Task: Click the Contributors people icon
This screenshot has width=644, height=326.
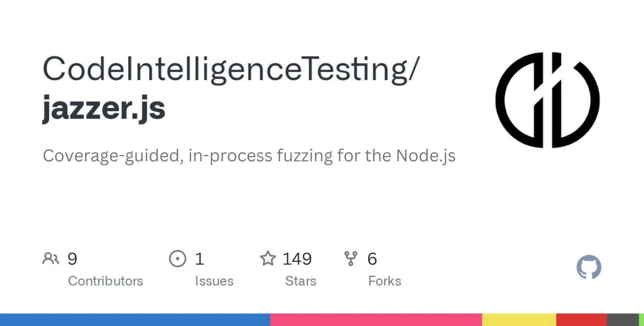Action: (51, 259)
